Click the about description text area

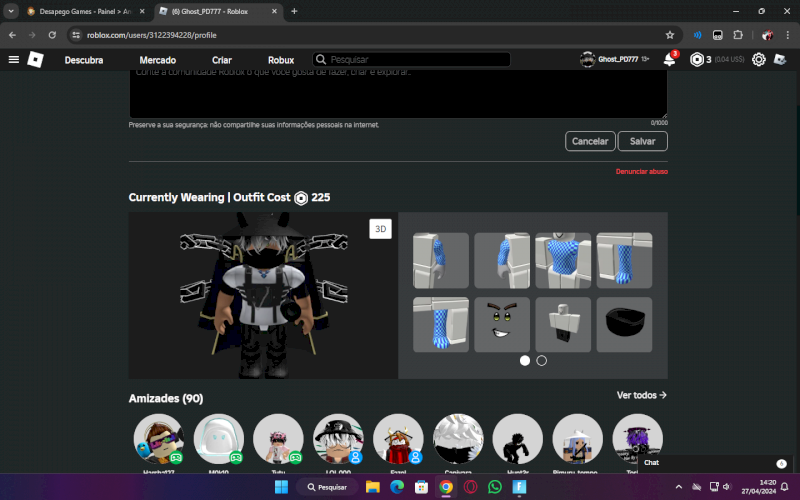(398, 94)
